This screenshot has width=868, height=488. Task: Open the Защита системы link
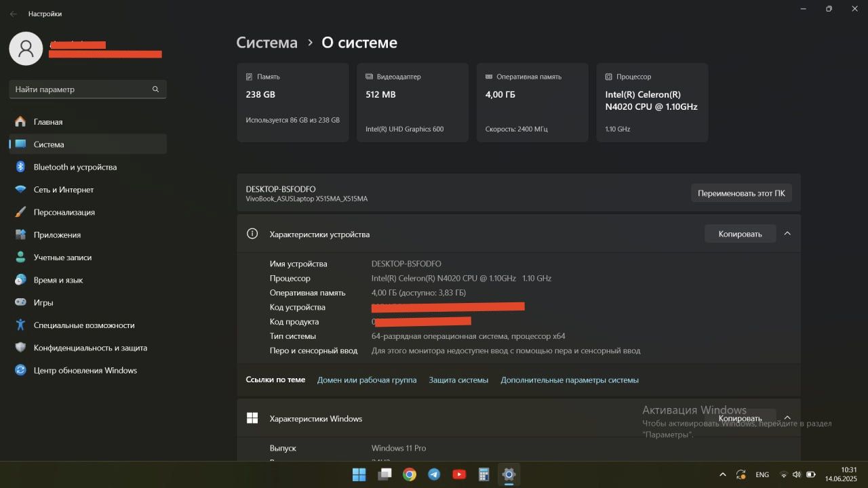[458, 380]
